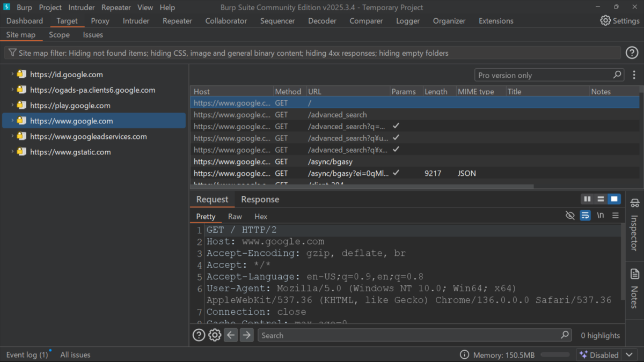Click the www.gstatic.com site icon
644x362 pixels.
click(x=21, y=152)
